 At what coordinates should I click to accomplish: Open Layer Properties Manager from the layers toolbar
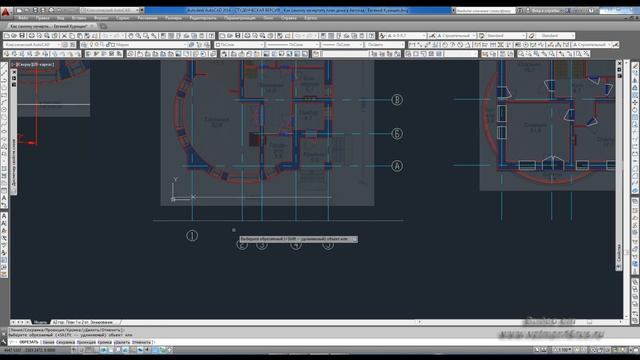tap(84, 44)
